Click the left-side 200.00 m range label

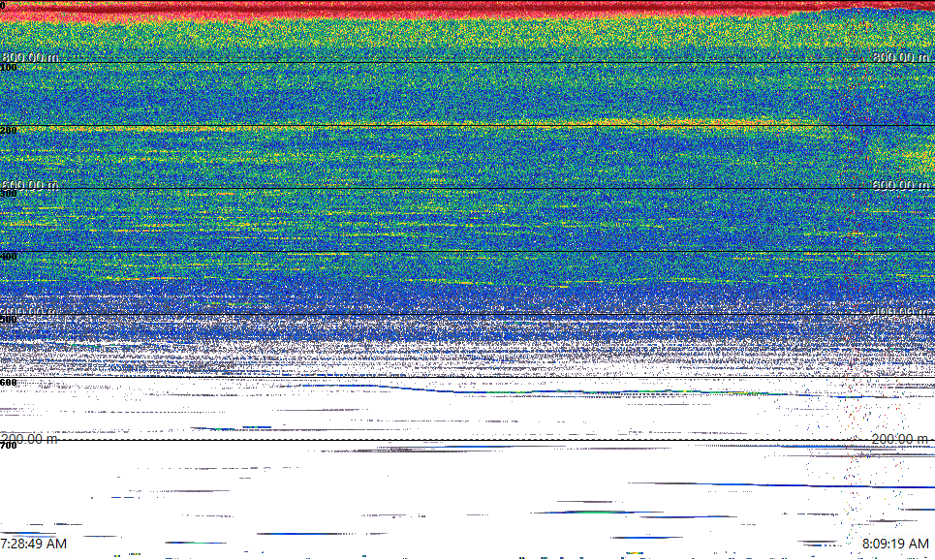click(30, 439)
